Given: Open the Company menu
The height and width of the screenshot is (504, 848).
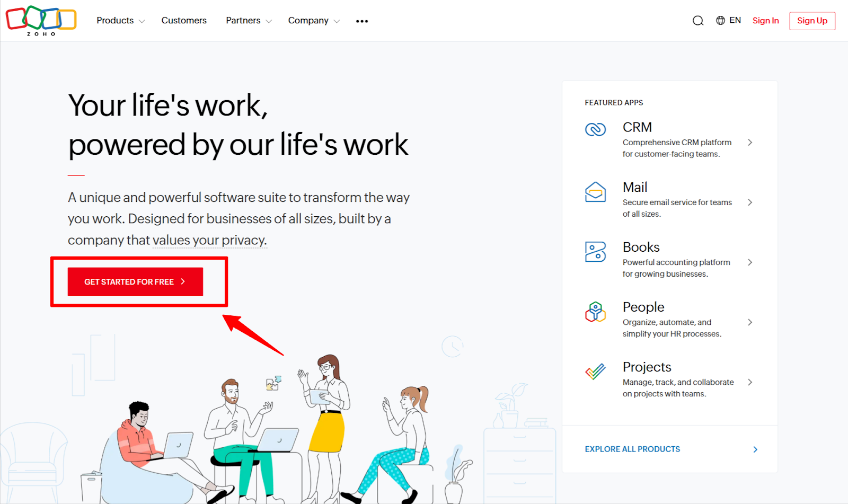Looking at the screenshot, I should [308, 21].
